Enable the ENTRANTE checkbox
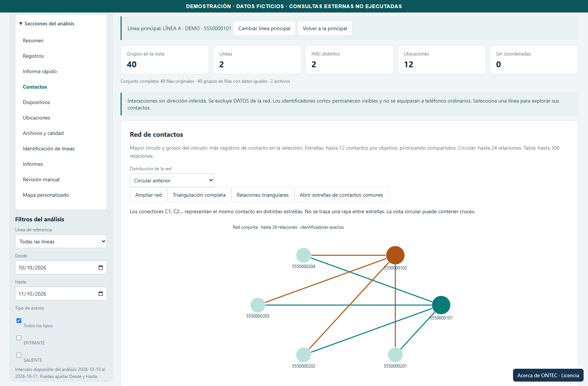Viewport: 588px width, 386px height. click(x=19, y=338)
